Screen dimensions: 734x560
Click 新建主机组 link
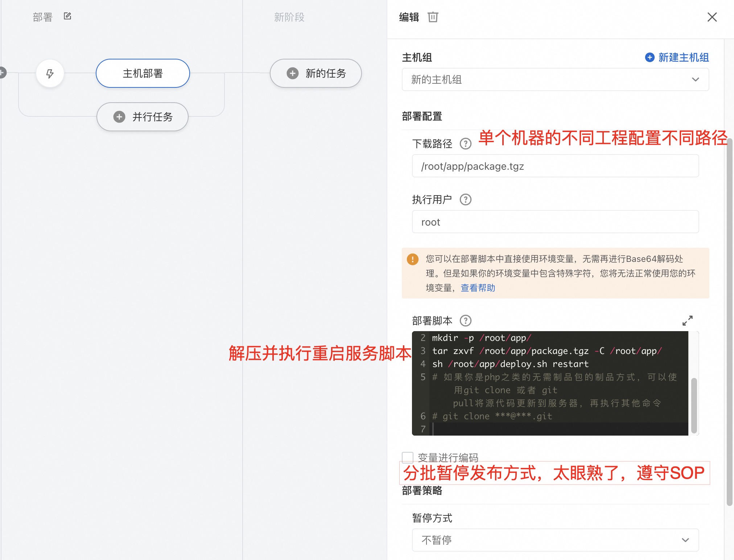coord(684,57)
